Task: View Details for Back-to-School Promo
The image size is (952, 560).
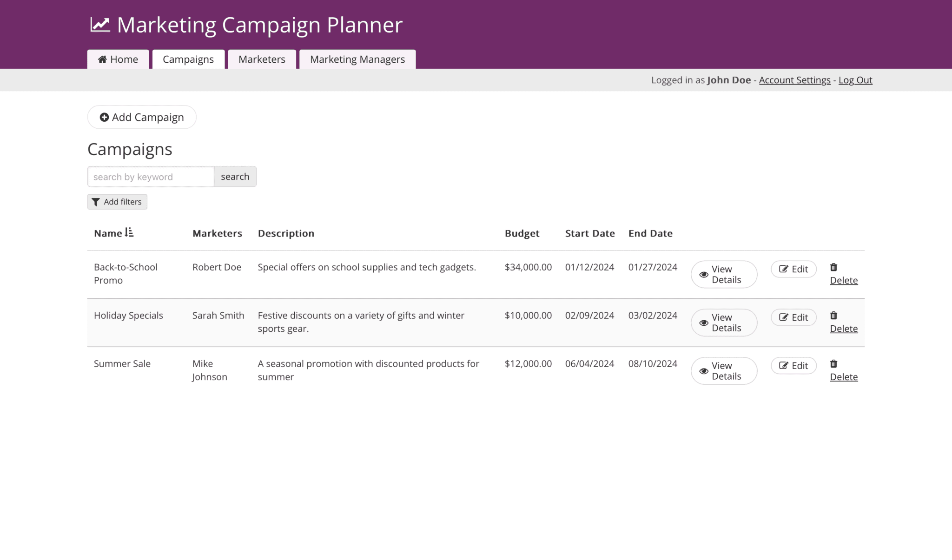Action: coord(723,274)
